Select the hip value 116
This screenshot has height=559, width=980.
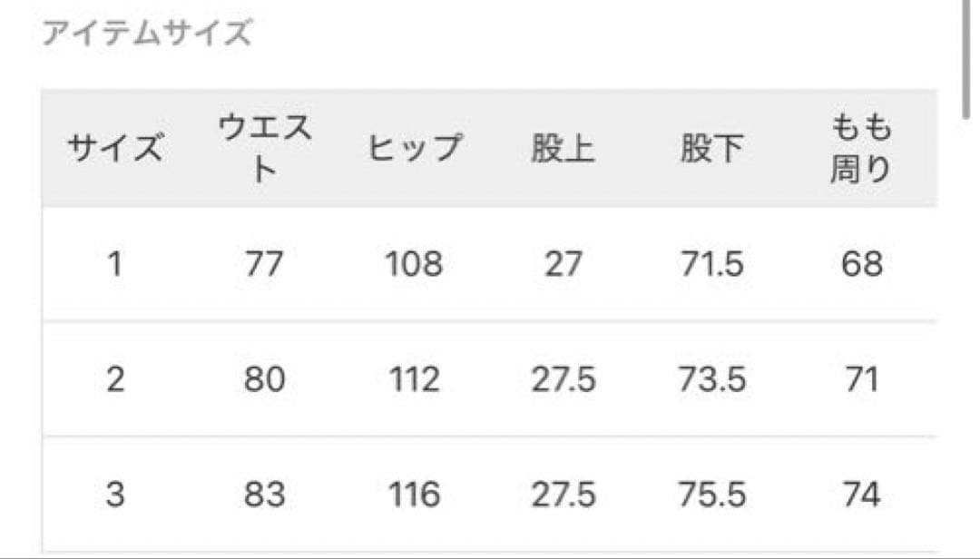click(x=414, y=495)
